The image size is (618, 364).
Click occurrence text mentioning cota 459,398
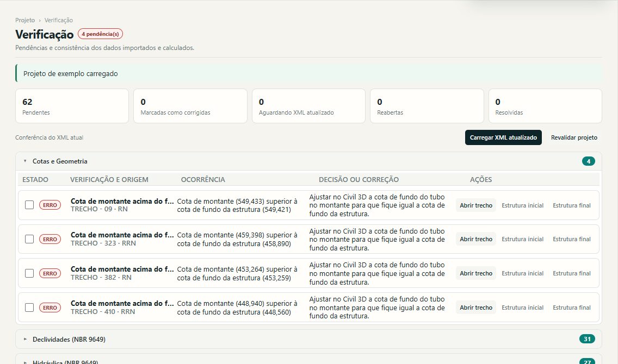tap(237, 239)
